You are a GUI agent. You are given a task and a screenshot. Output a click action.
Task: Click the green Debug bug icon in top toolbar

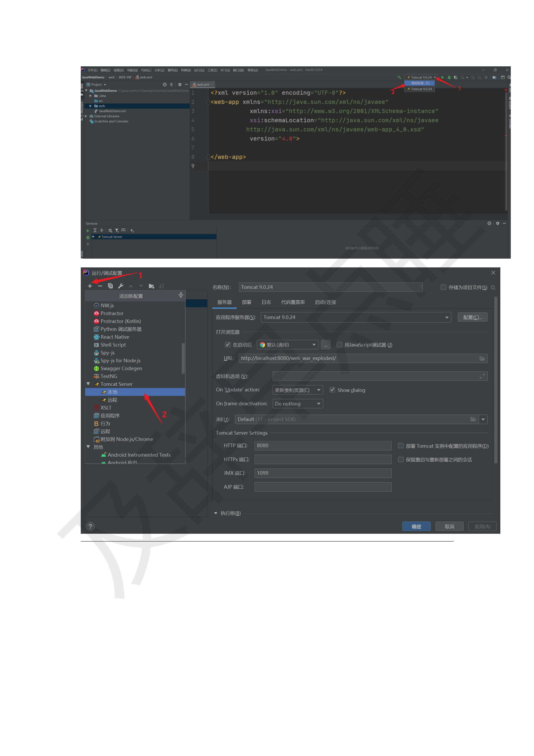pyautogui.click(x=449, y=77)
